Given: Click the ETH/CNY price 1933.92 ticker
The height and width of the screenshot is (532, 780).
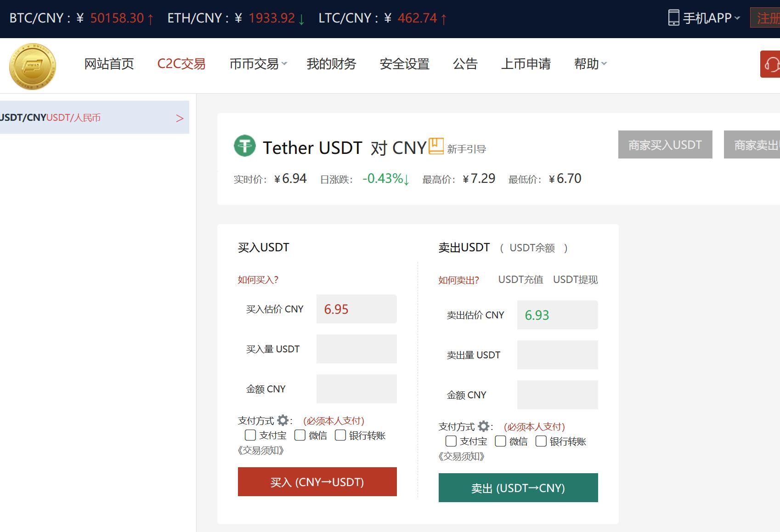Looking at the screenshot, I should [271, 18].
